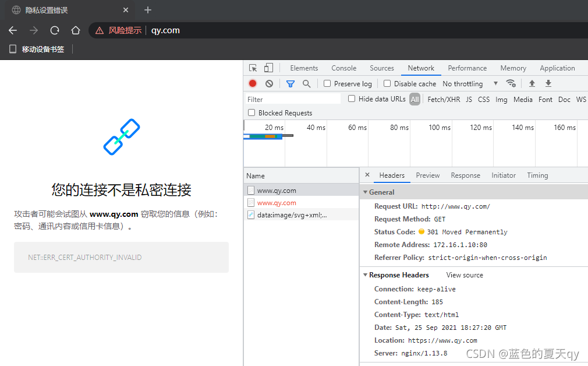Viewport: 588px width, 366px height.
Task: Select the data:image/svg+xml request row
Action: 302,215
